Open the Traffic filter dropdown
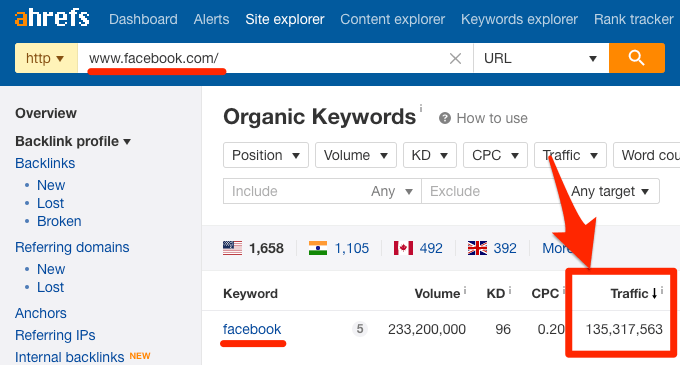 (x=570, y=155)
